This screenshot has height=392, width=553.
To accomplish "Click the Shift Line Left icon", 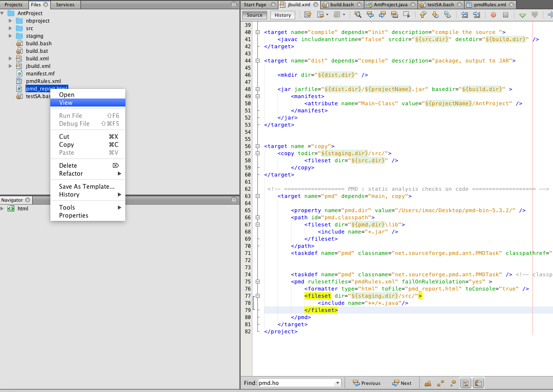I will 465,15.
